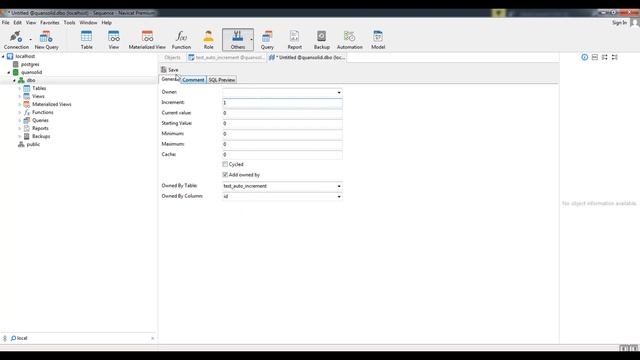640x360 pixels.
Task: Select the localhost connection in tree
Action: [x=25, y=56]
